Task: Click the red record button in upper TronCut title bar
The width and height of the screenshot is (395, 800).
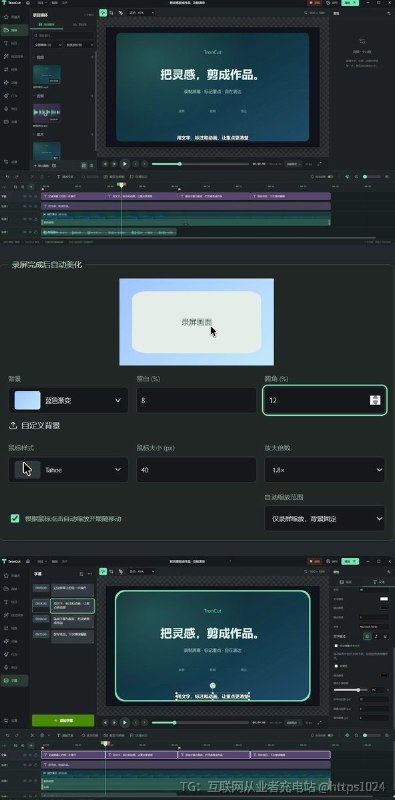Action: tap(314, 3)
